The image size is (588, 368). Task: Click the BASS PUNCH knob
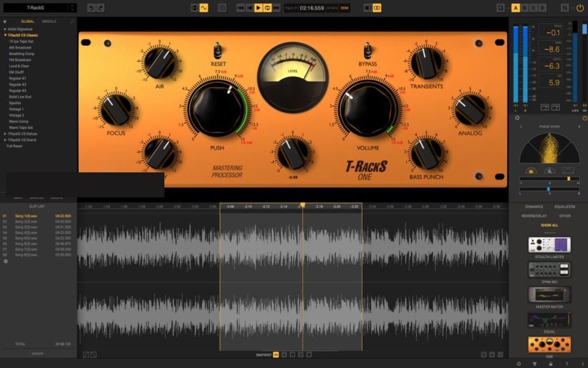[427, 153]
